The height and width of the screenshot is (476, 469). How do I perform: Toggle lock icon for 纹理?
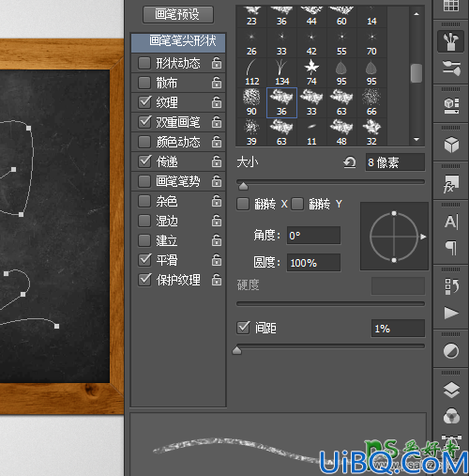[217, 102]
